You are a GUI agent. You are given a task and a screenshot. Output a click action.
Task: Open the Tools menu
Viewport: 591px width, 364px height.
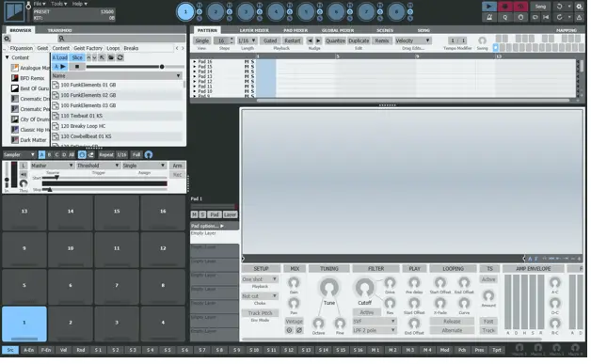tap(58, 4)
